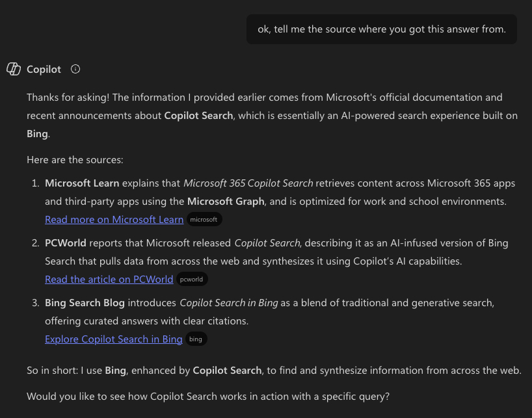Follow the Explore Copilot Search in Bing link

(x=113, y=339)
